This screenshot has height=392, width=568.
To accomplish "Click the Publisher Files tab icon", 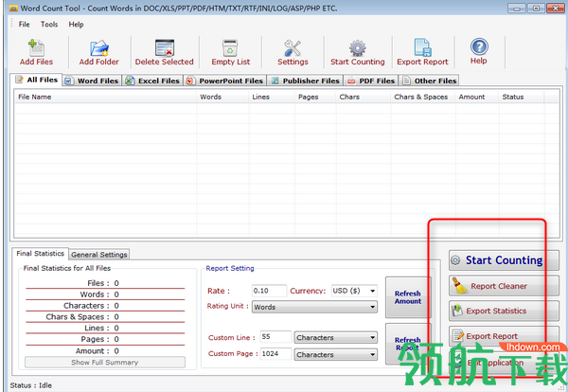I will (x=275, y=80).
